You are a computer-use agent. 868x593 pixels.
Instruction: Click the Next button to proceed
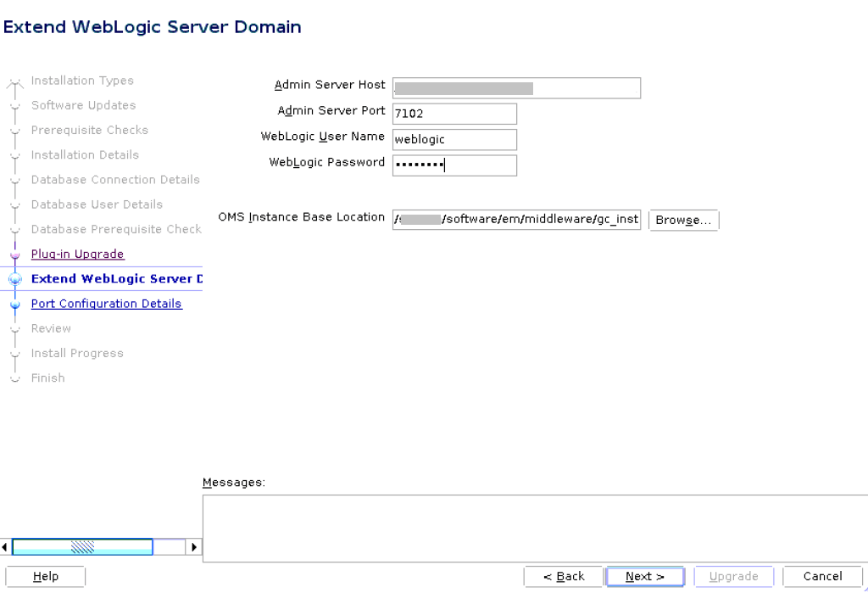pos(645,576)
